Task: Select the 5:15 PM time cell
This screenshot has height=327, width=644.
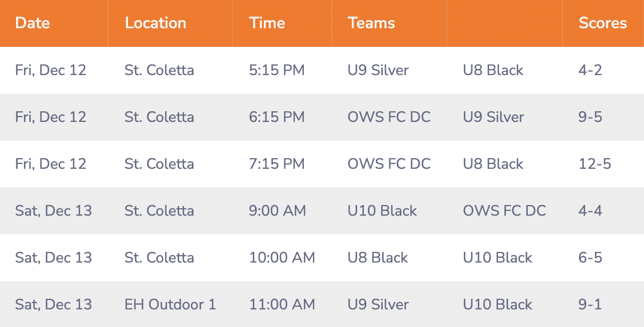Action: pos(277,70)
